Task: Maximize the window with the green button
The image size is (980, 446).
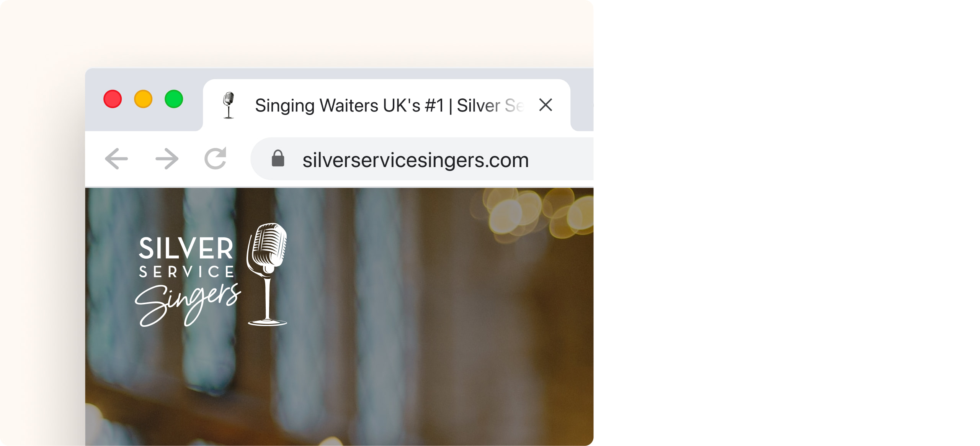Action: click(x=174, y=99)
